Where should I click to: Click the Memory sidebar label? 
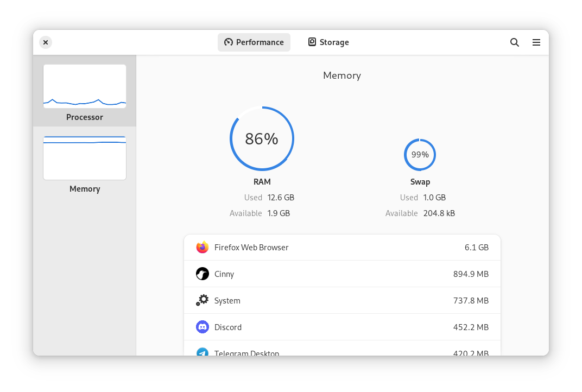85,189
